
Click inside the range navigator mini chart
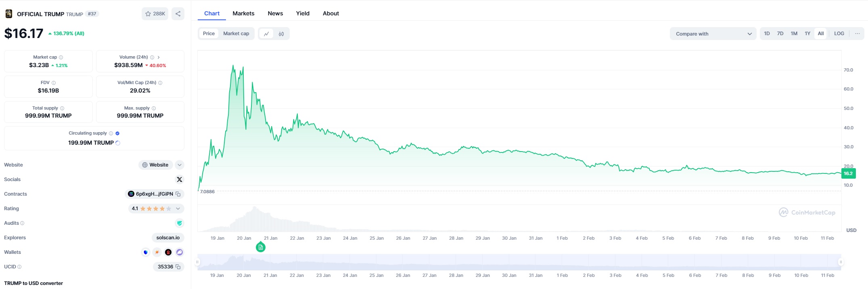pos(519,262)
